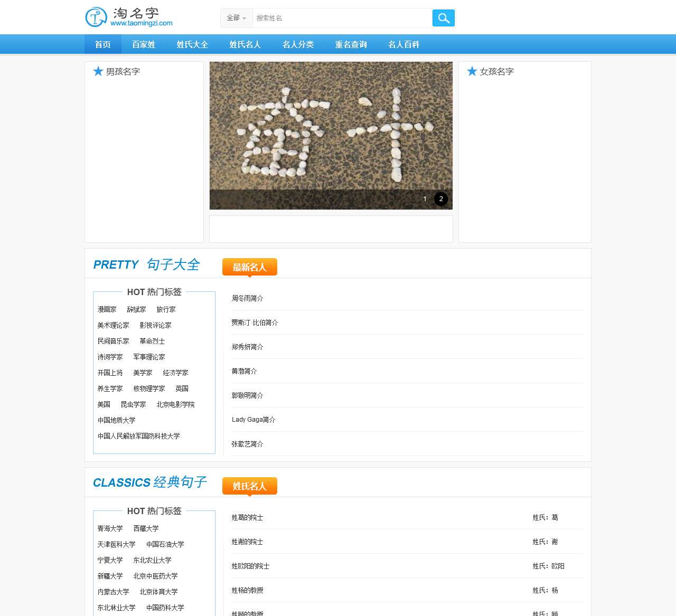Screen dimensions: 676x616
Task: Click the 新疆大学 tag
Action: coord(110,576)
